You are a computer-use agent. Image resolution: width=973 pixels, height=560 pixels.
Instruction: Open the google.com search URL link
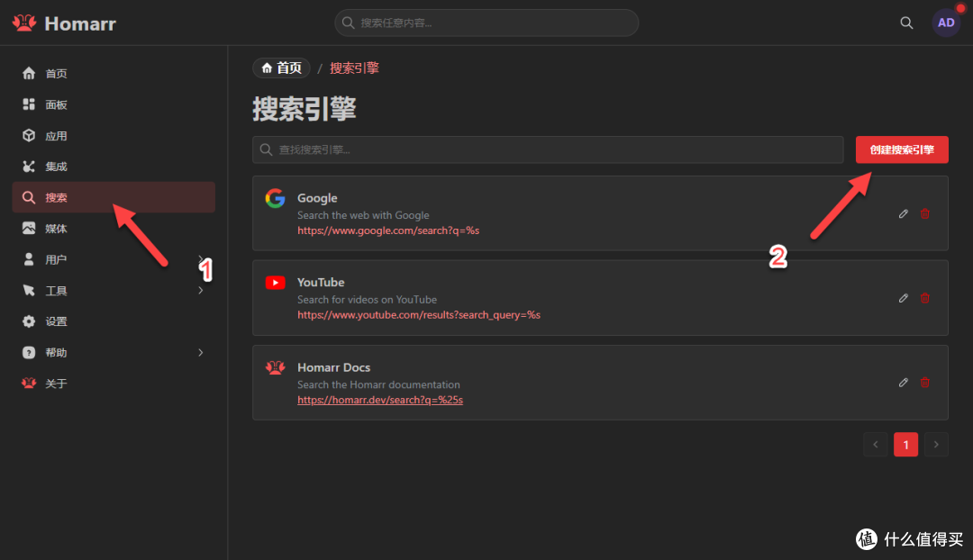point(388,230)
